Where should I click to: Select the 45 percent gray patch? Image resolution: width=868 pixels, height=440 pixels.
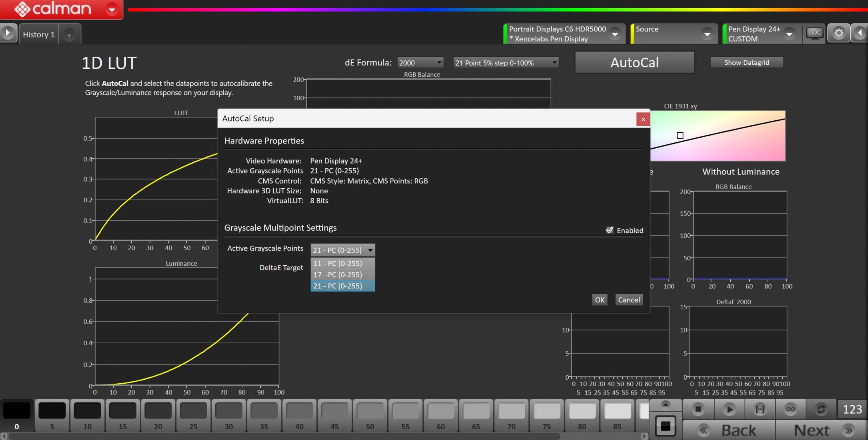pyautogui.click(x=335, y=416)
